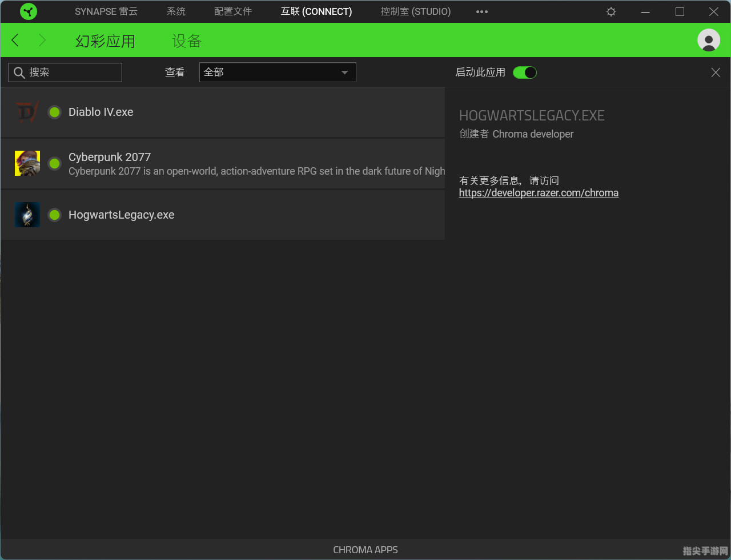Select the 互联 (CONNECT) tab
731x560 pixels.
(x=316, y=11)
